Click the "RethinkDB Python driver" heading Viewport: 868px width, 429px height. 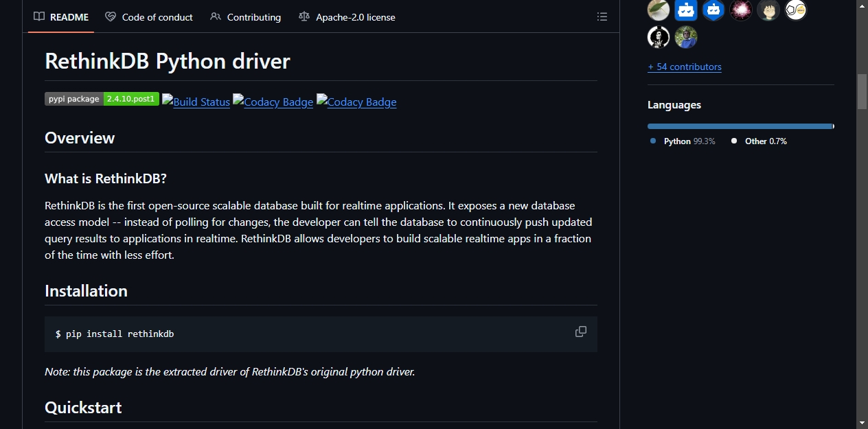(168, 61)
